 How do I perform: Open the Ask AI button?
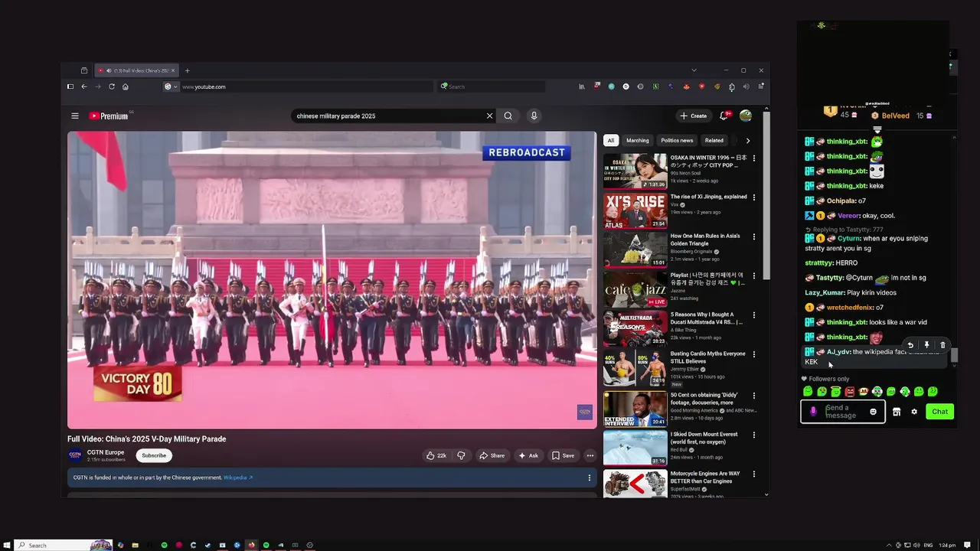[x=528, y=455]
